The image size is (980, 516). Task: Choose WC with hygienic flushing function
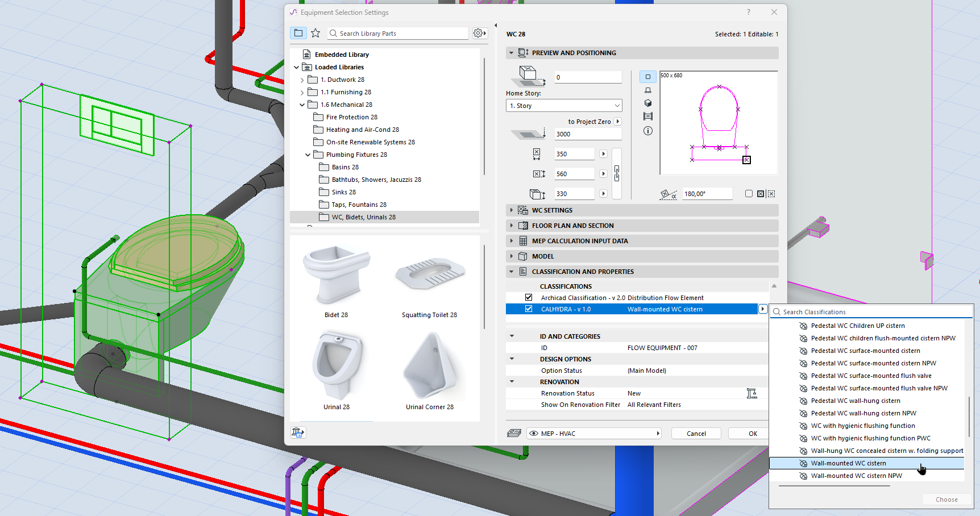point(862,426)
